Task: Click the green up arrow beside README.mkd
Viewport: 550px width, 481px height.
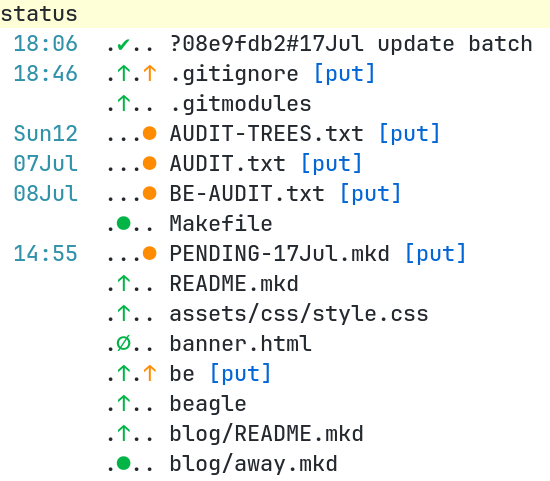Action: click(x=123, y=283)
